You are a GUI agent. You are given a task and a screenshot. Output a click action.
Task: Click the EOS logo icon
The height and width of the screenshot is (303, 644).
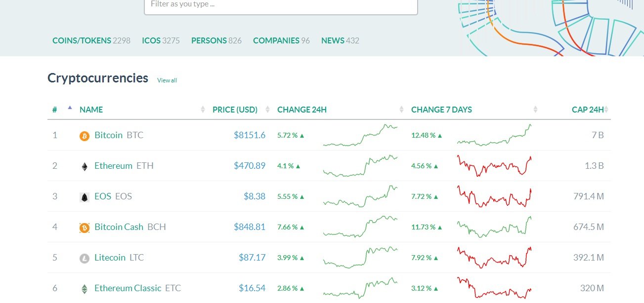[85, 197]
